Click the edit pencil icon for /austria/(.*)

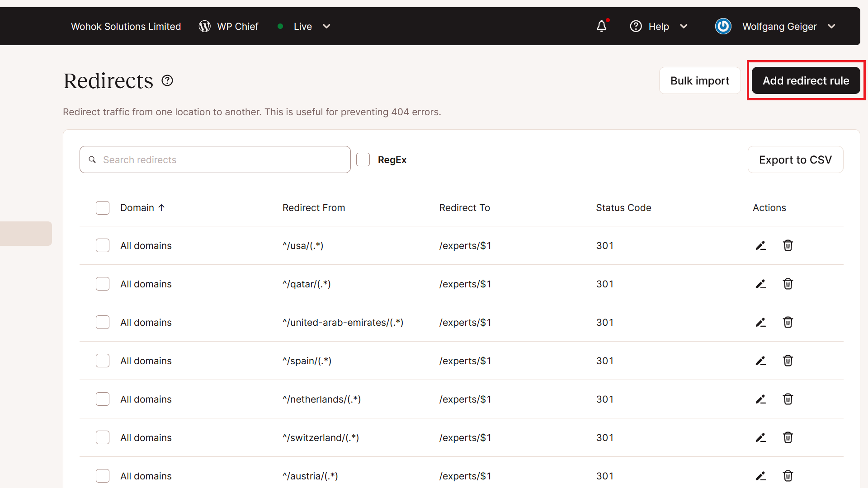click(x=761, y=476)
